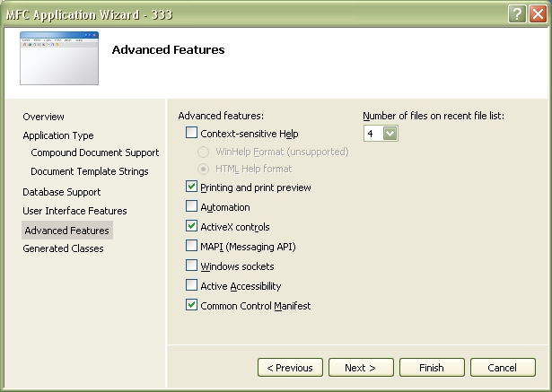Enable the Automation checkbox
Screen dimensions: 552x392
click(191, 206)
